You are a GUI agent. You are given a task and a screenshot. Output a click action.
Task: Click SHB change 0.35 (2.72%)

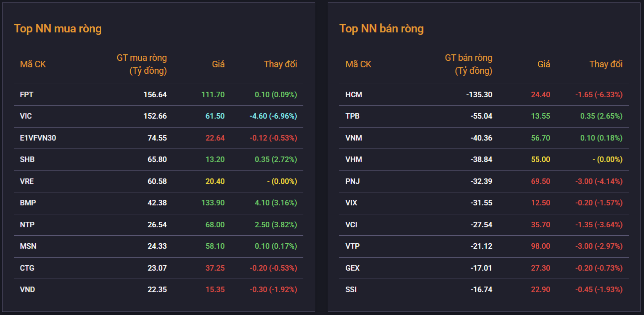click(x=276, y=159)
